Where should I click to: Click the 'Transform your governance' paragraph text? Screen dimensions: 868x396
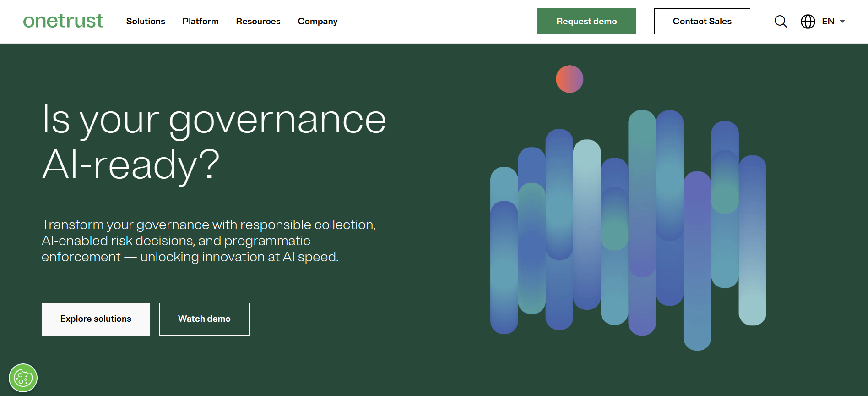click(x=209, y=241)
